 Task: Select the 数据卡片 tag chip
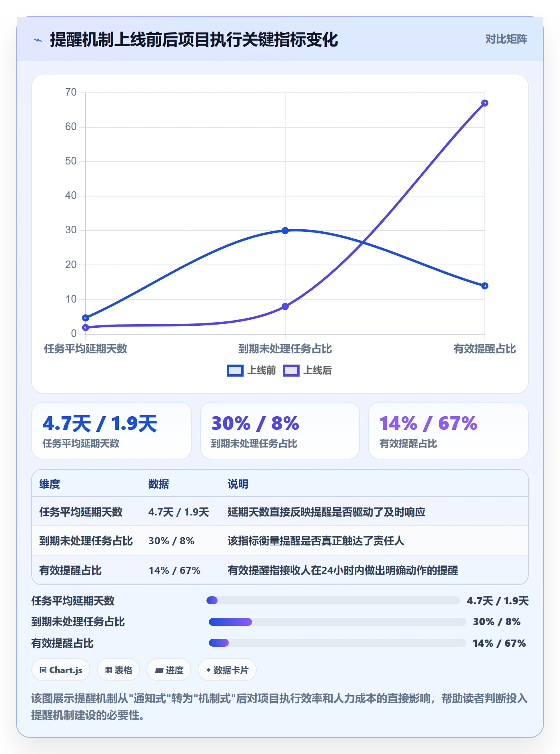pos(227,670)
